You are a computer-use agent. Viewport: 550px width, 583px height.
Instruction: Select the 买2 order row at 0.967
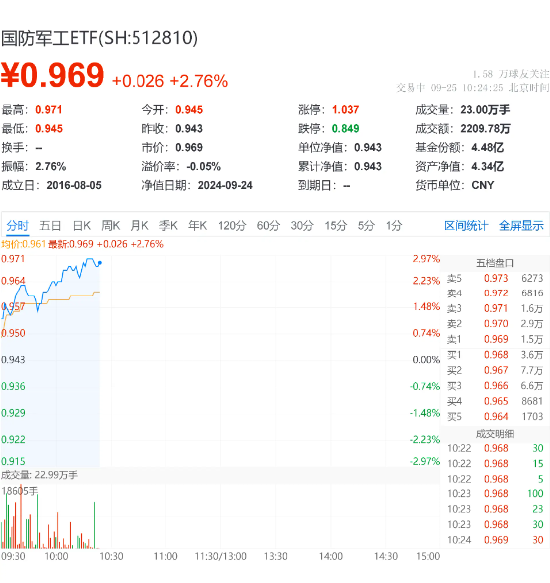(x=495, y=370)
